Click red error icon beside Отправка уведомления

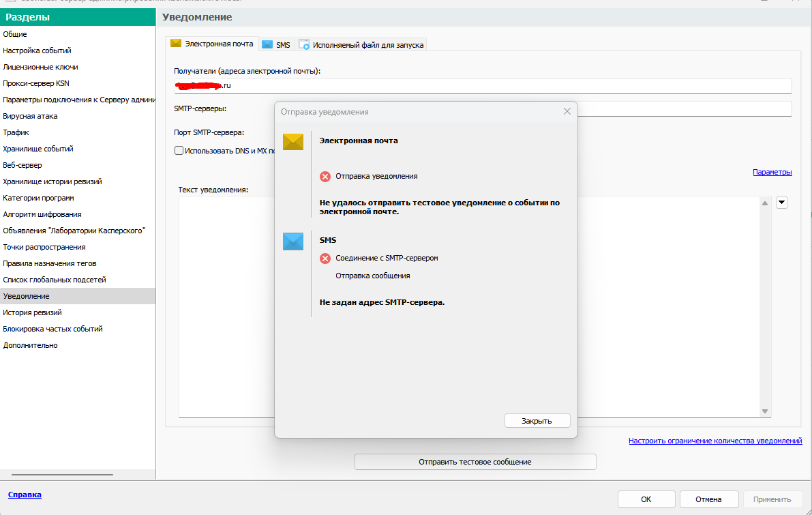point(325,177)
